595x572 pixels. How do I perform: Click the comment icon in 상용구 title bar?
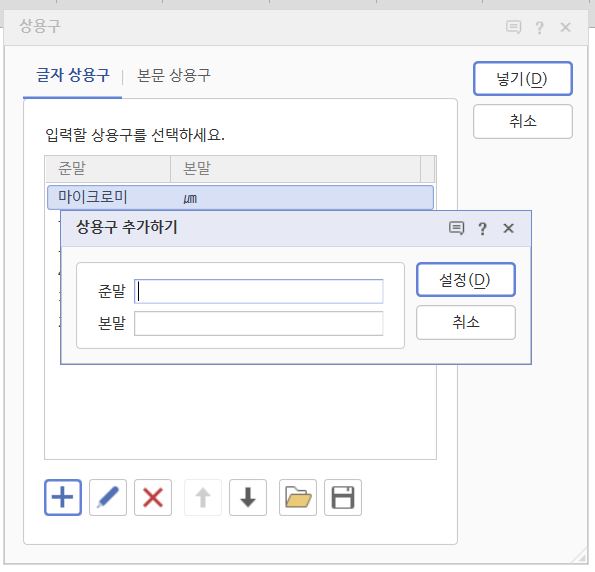pos(513,27)
